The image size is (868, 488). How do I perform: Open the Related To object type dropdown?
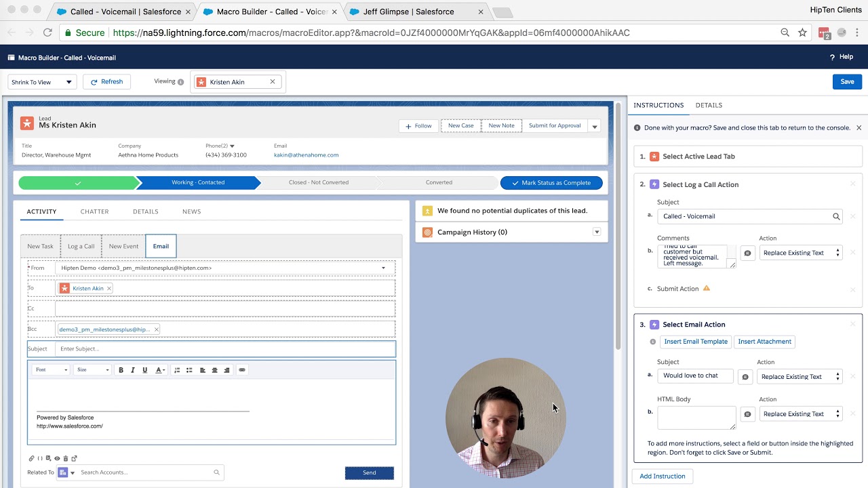pos(67,472)
